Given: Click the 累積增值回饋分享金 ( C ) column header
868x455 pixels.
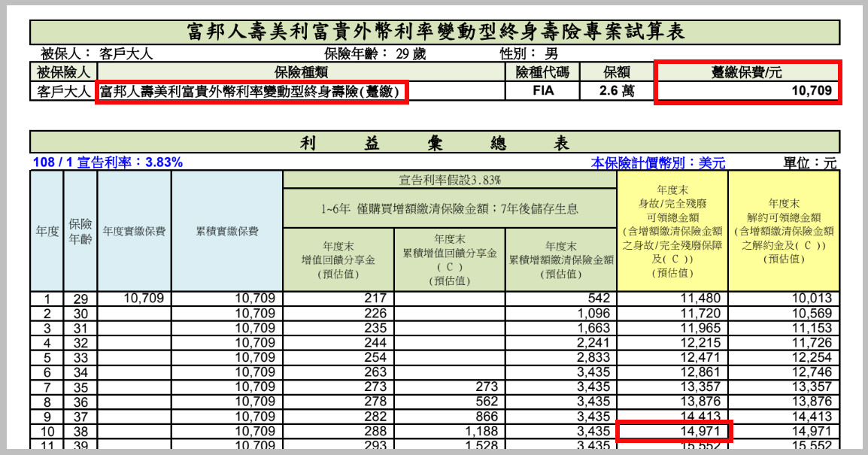Looking at the screenshot, I should point(450,259).
